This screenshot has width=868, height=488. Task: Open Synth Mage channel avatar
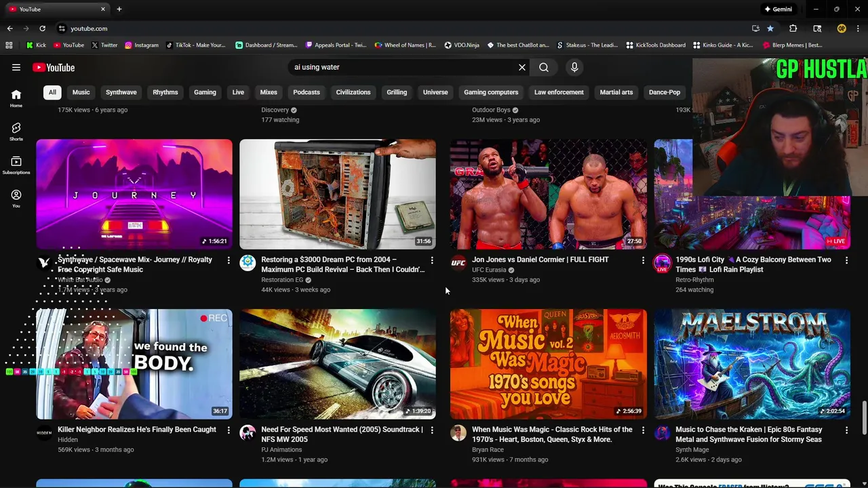click(662, 433)
